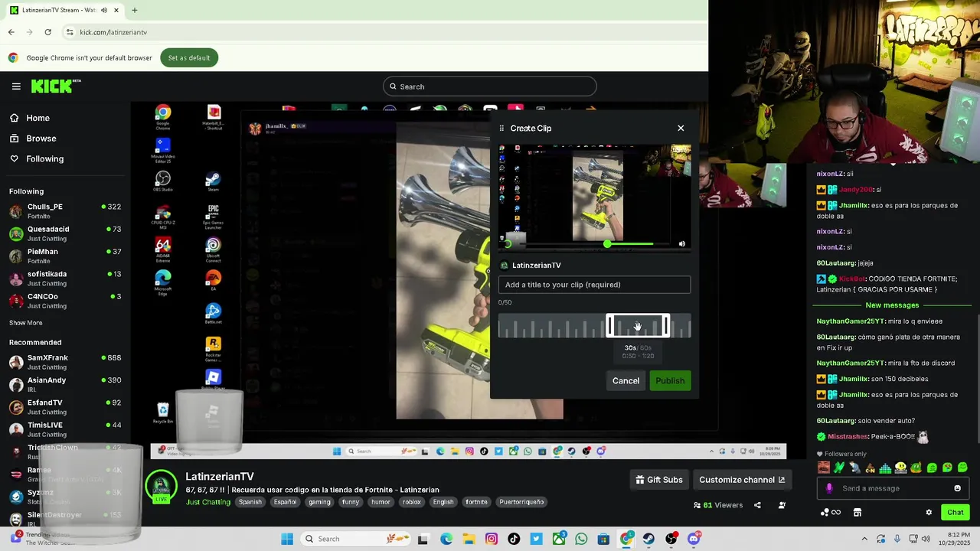
Task: Click the Create Clip drag handle icon
Action: pos(501,128)
